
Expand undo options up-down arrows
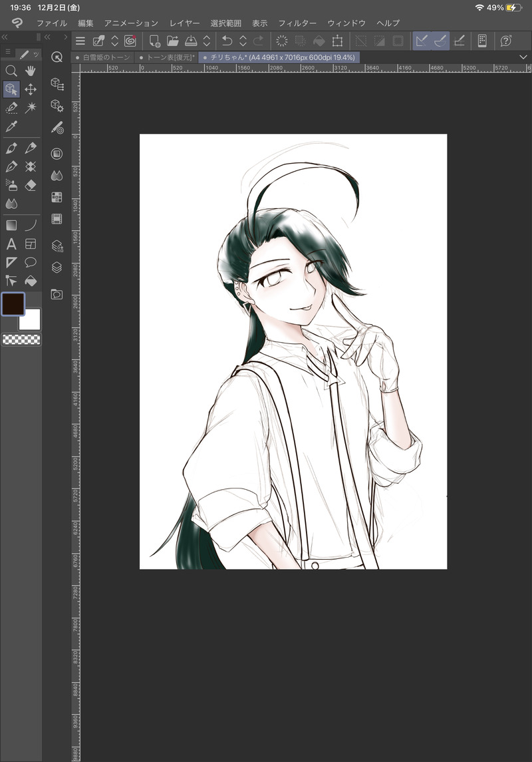[x=243, y=41]
